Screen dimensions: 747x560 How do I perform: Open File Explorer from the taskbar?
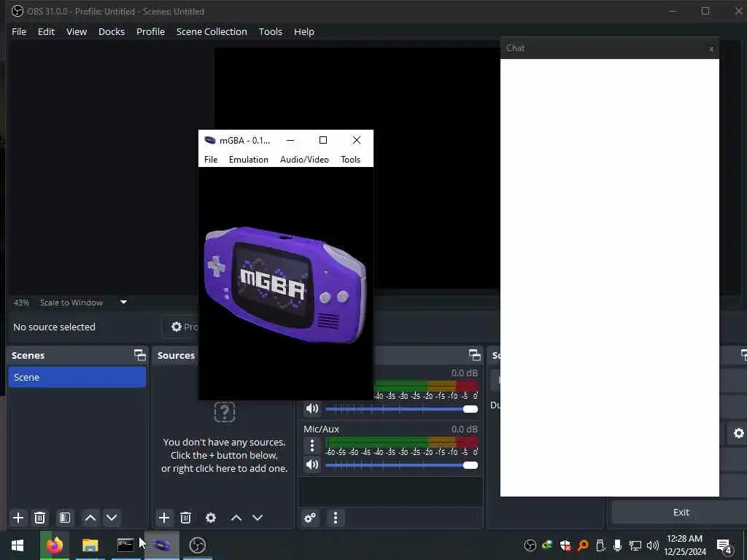(x=90, y=545)
